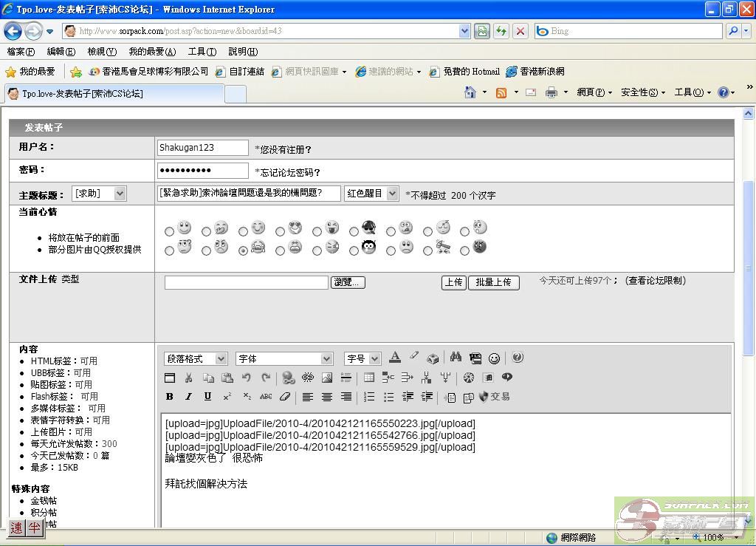Open the font color picker (A icon)
The height and width of the screenshot is (546, 756).
[x=395, y=358]
